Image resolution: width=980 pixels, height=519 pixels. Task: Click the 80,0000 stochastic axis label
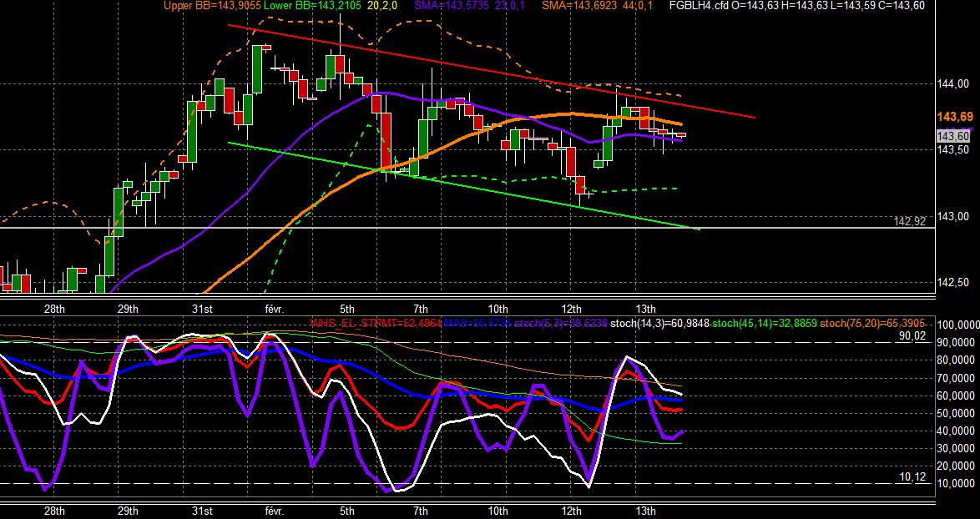[x=957, y=360]
